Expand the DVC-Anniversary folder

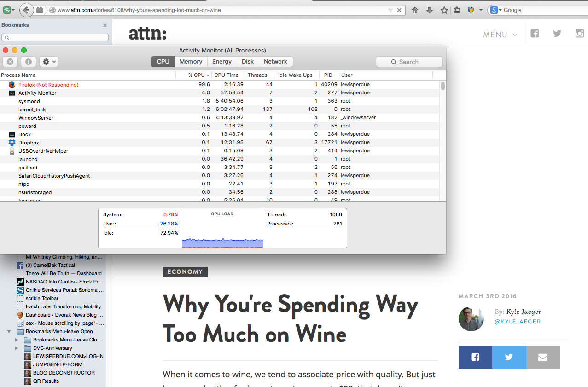[17, 348]
